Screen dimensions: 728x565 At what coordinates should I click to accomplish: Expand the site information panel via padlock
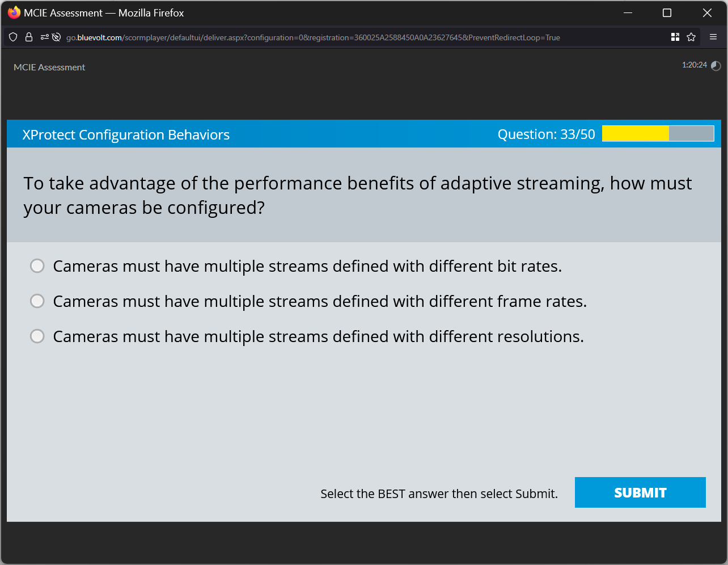28,37
